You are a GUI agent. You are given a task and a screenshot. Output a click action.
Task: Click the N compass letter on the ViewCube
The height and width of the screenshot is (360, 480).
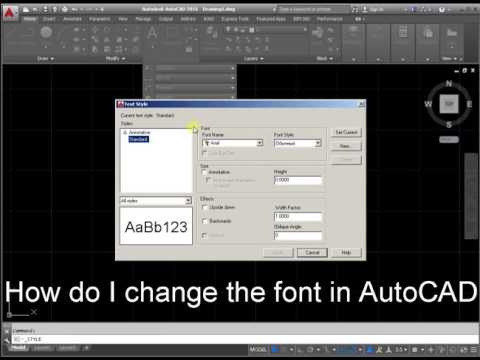[449, 84]
